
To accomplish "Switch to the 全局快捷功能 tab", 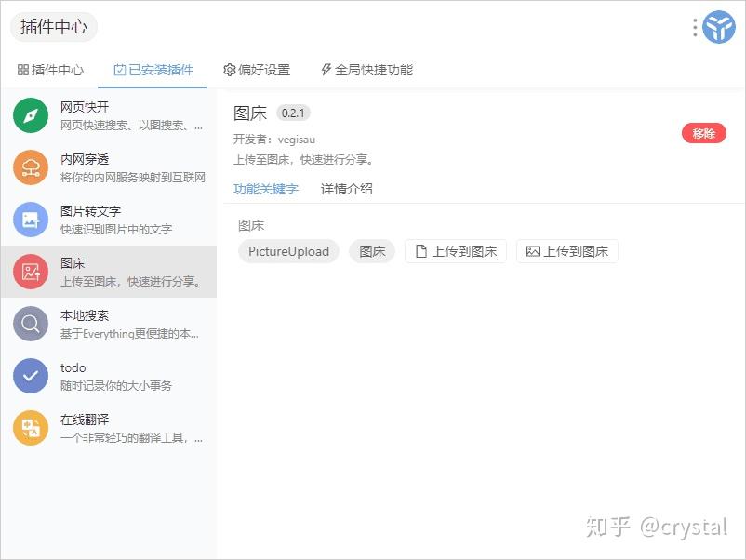I will pos(368,69).
